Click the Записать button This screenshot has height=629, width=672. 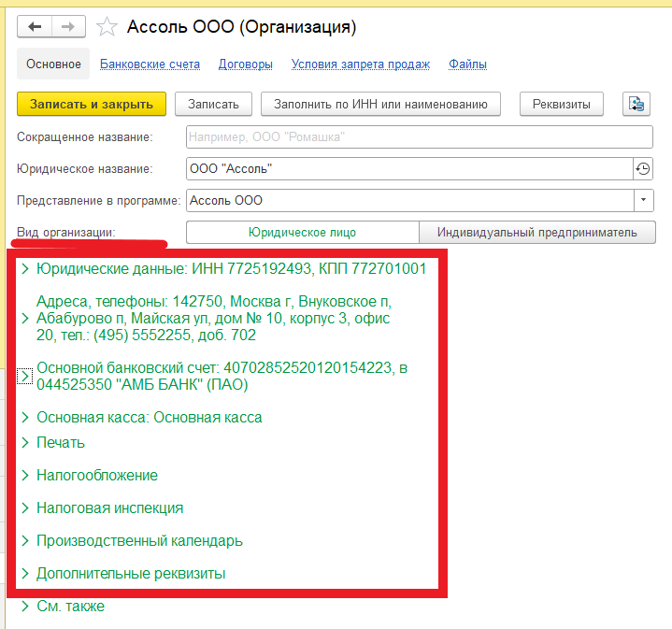pos(213,104)
